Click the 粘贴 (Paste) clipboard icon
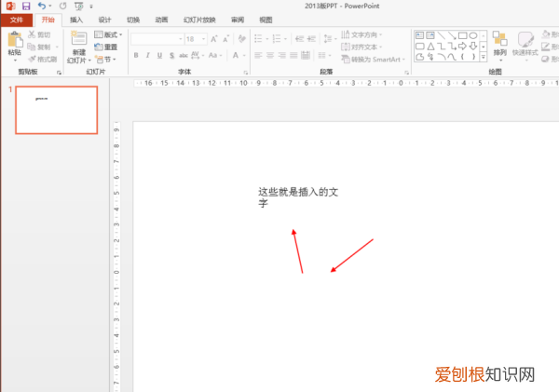559x392 pixels. [x=15, y=39]
